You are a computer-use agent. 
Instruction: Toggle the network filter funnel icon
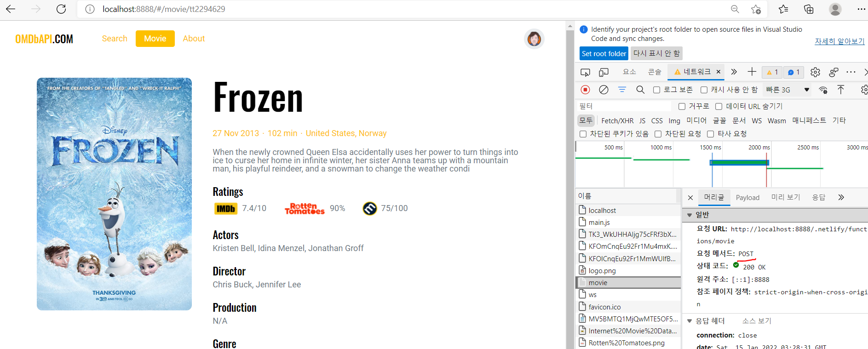[x=622, y=90]
